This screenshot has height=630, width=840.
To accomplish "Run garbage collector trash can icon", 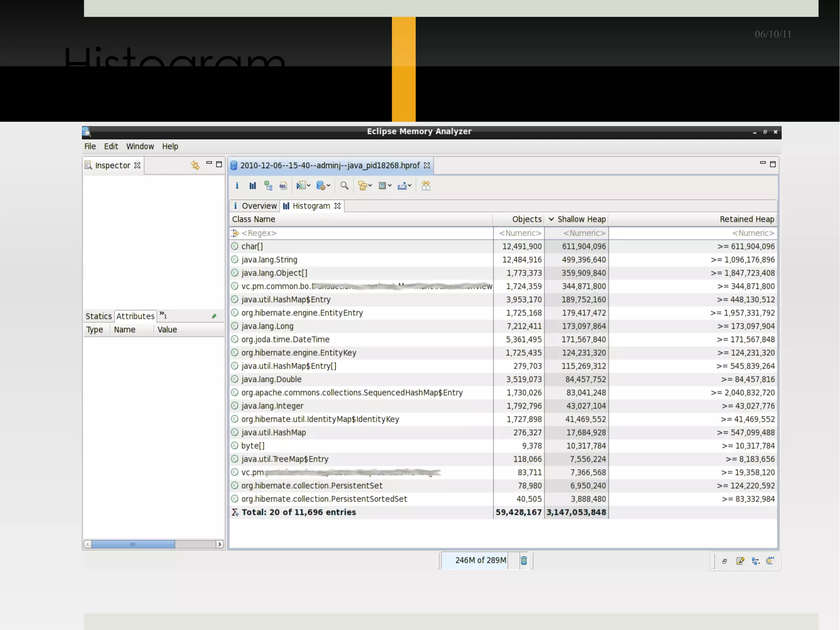I will click(x=524, y=561).
